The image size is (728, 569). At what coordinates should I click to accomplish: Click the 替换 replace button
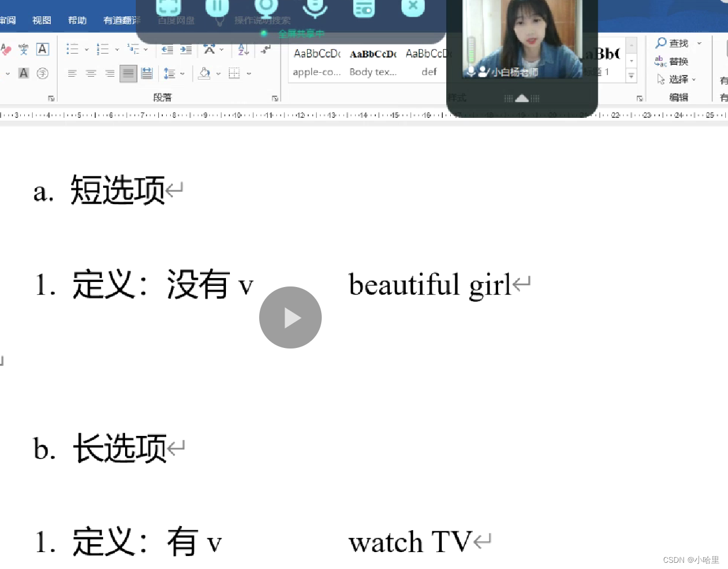pos(672,61)
